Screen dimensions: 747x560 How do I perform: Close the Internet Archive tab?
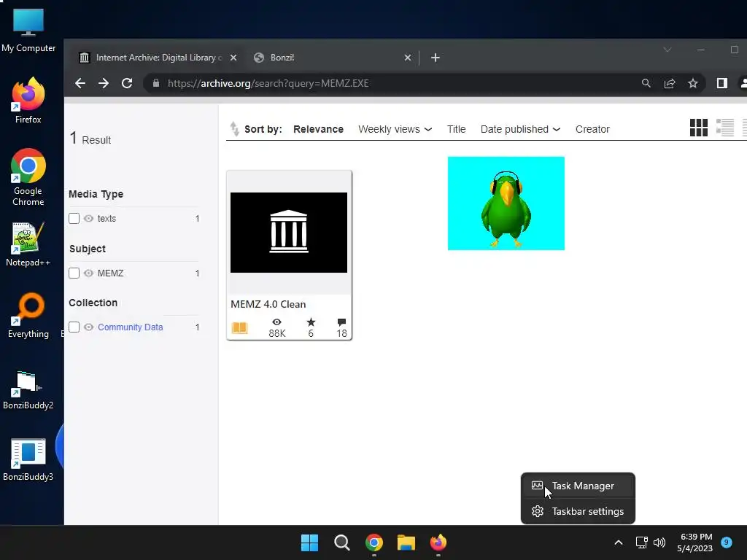tap(233, 58)
